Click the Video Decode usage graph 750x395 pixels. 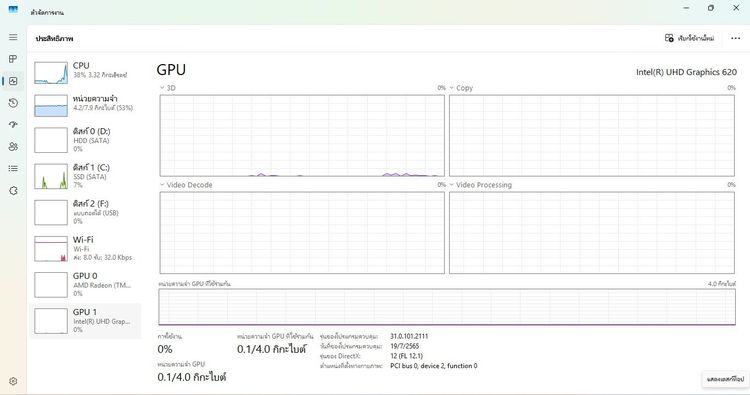click(x=302, y=233)
